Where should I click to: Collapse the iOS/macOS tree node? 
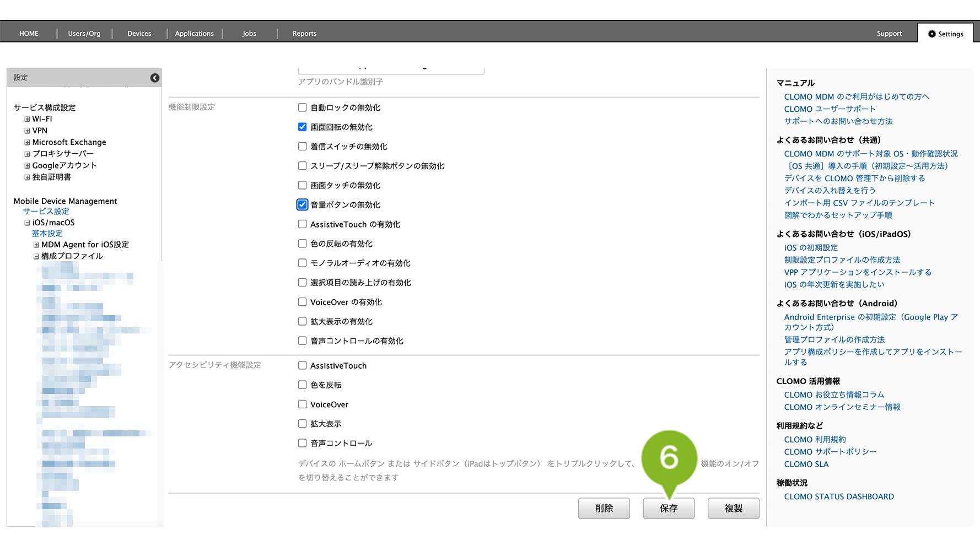coord(27,223)
